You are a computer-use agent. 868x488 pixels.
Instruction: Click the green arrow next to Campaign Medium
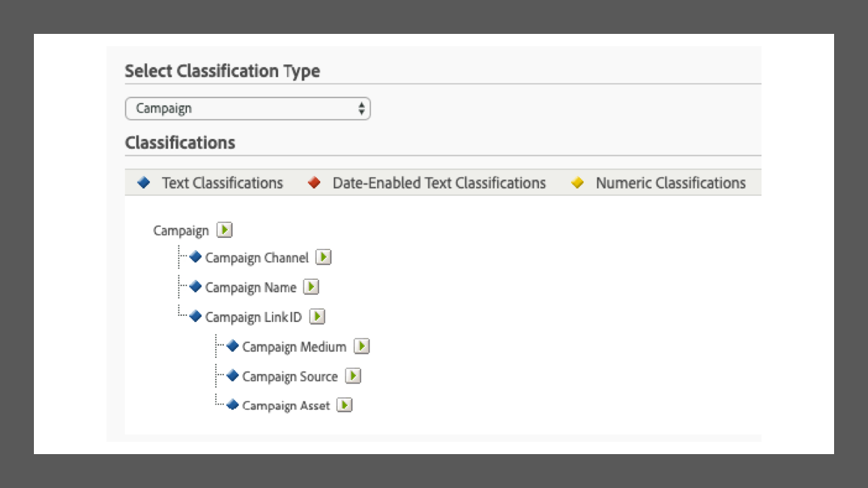tap(361, 346)
